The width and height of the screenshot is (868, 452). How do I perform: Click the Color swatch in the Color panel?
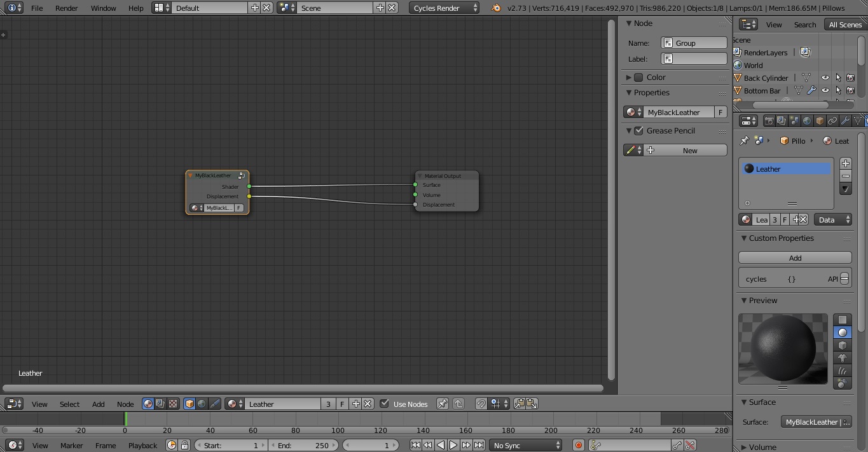pyautogui.click(x=638, y=77)
